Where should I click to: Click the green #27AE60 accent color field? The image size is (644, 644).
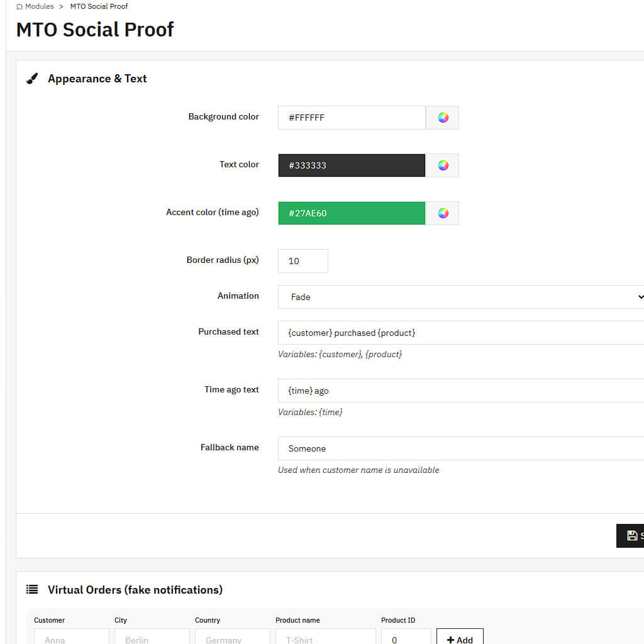pyautogui.click(x=352, y=213)
